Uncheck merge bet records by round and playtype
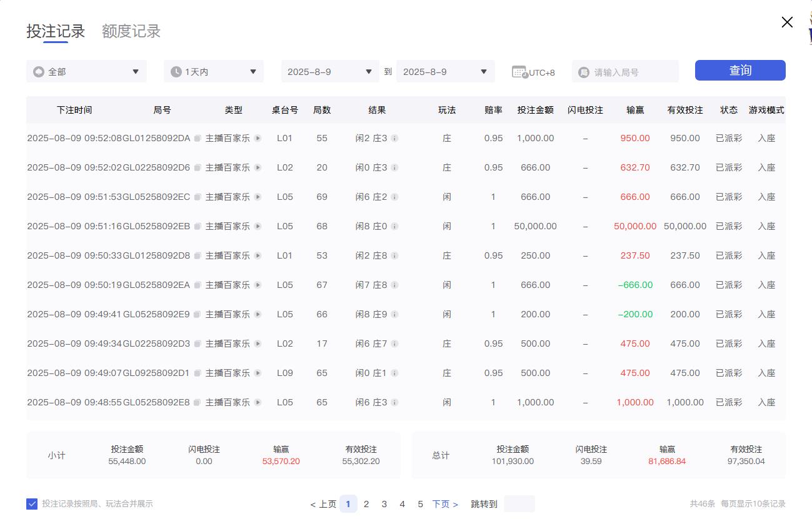The height and width of the screenshot is (519, 812). [32, 503]
